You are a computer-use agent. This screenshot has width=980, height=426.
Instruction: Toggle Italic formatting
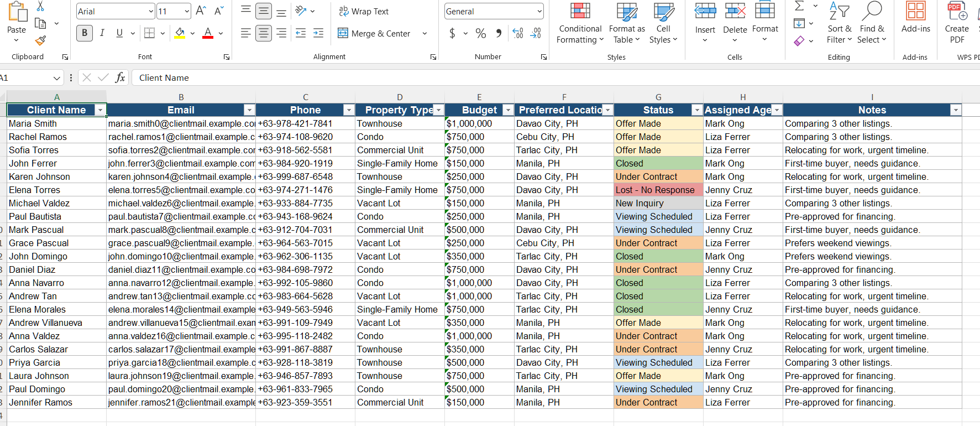click(x=102, y=33)
